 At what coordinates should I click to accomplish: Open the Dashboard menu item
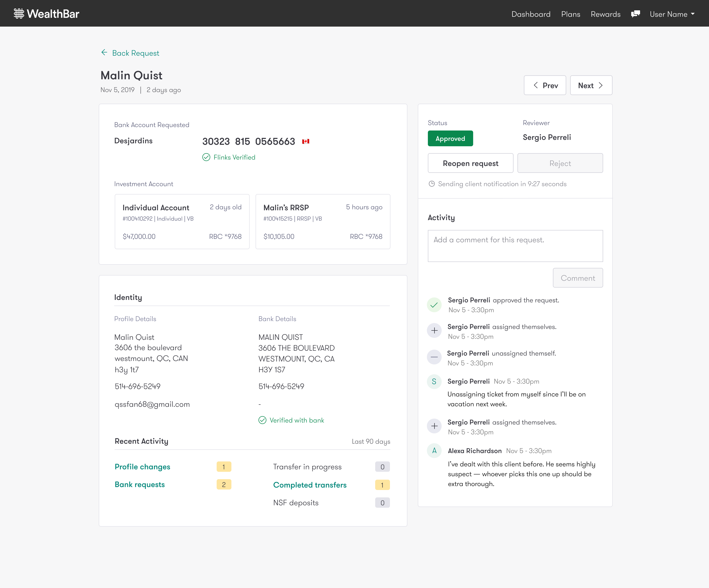[x=531, y=14]
